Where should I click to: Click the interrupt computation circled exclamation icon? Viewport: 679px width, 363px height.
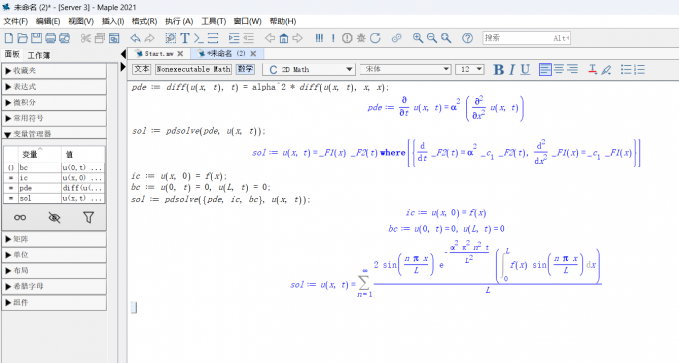point(347,38)
